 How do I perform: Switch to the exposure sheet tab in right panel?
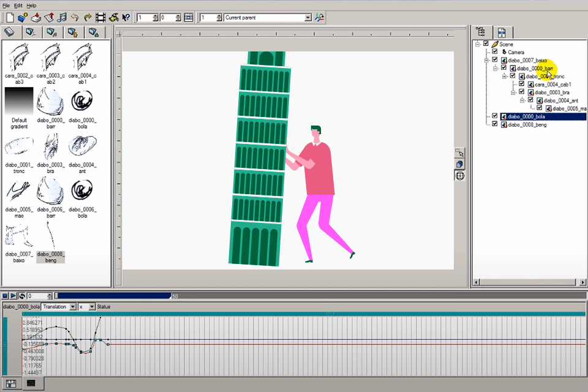click(x=502, y=31)
